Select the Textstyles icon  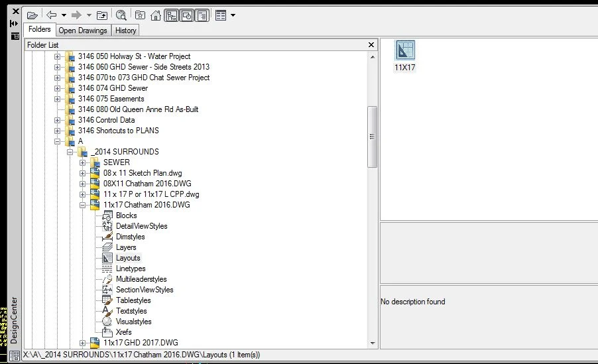tap(107, 311)
